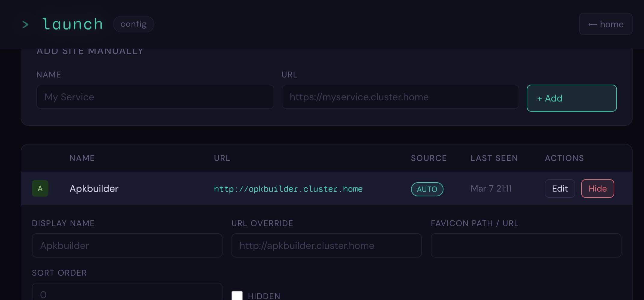
Task: Click Edit on the Apkbuilder row
Action: [560, 188]
